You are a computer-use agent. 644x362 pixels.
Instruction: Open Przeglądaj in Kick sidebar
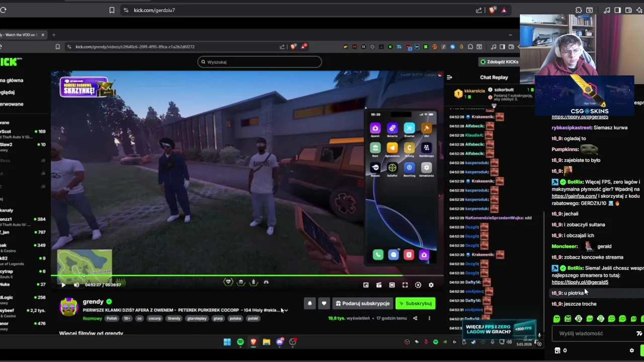7,92
